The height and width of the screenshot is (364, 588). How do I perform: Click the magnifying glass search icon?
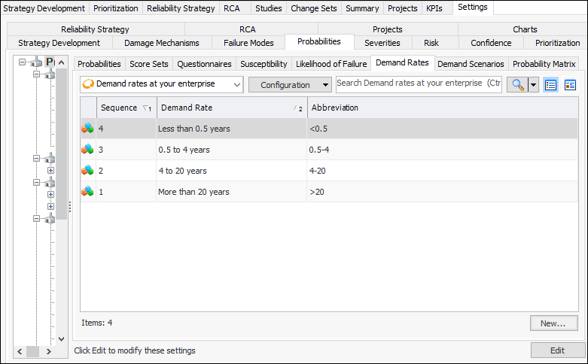pyautogui.click(x=517, y=85)
